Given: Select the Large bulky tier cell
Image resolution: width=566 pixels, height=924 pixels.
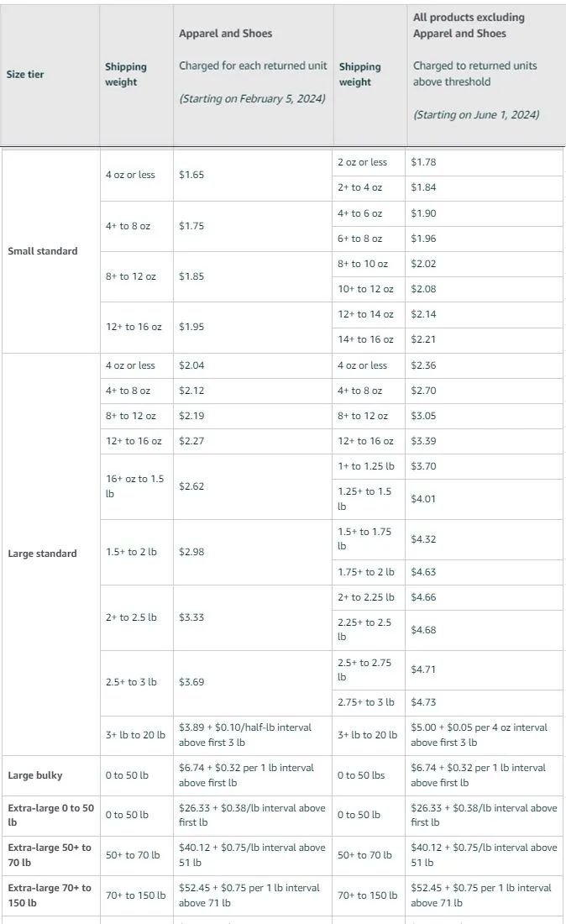Looking at the screenshot, I should coord(34,775).
